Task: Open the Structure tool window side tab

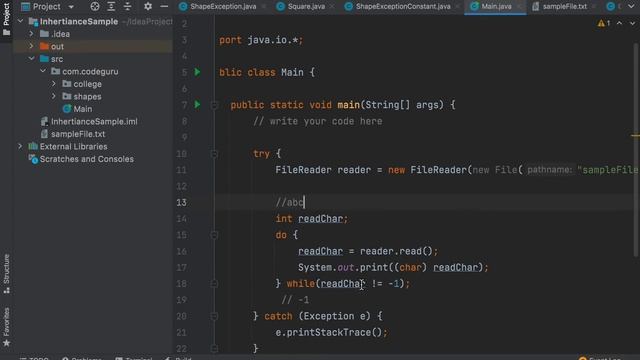Action: (x=6, y=273)
